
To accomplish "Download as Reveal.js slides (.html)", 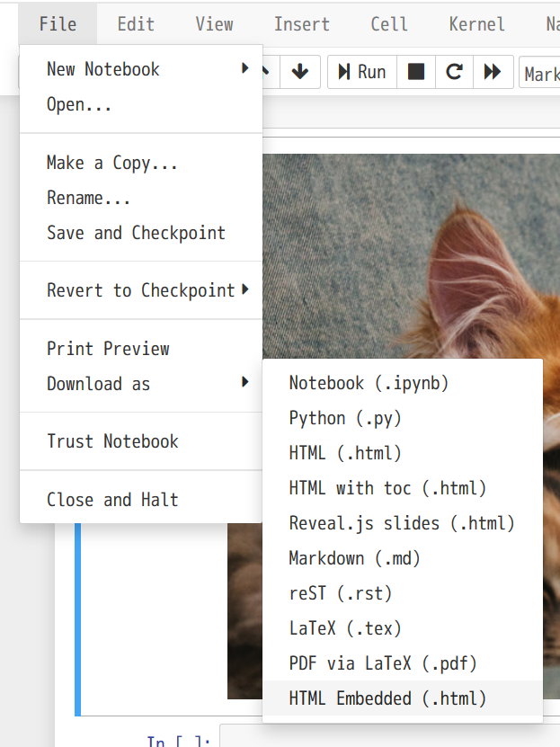I will pyautogui.click(x=403, y=523).
